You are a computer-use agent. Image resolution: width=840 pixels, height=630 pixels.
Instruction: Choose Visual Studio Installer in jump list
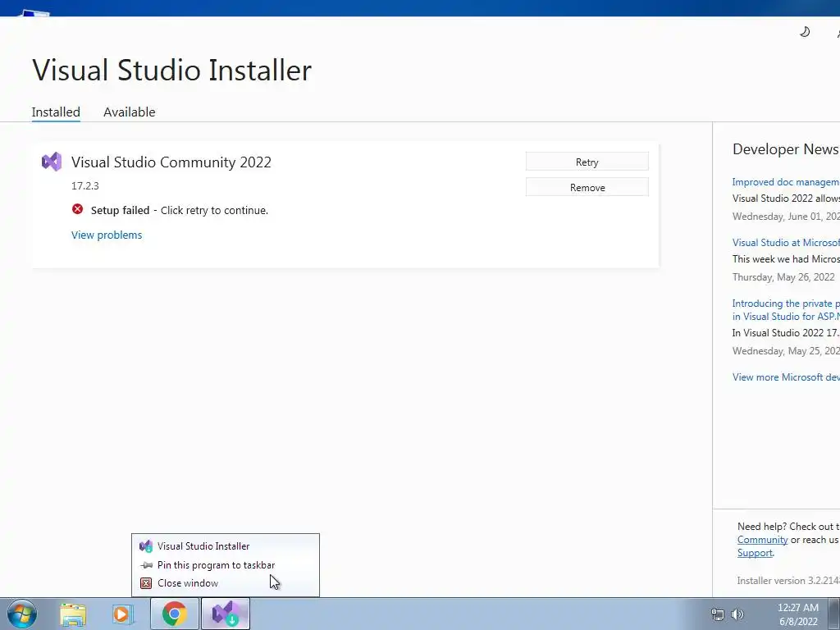coord(226,546)
